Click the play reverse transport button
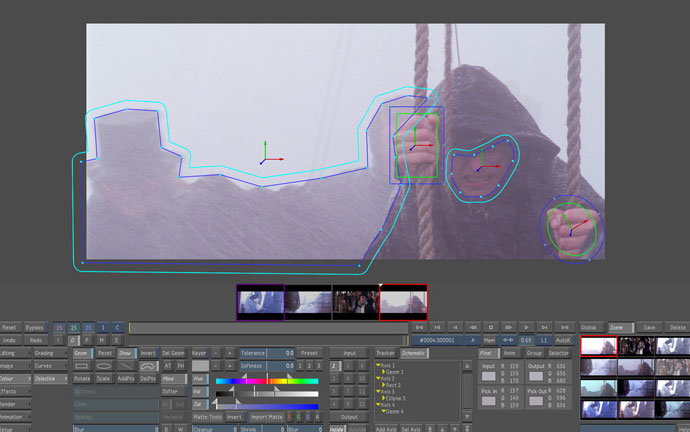Viewport: 690px width, 432px height. point(455,327)
